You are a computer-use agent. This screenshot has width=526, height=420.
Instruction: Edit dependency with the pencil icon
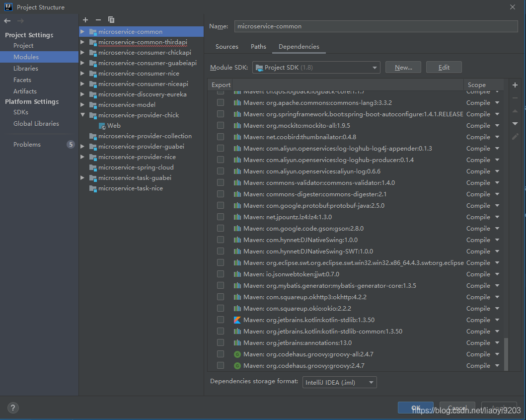515,137
